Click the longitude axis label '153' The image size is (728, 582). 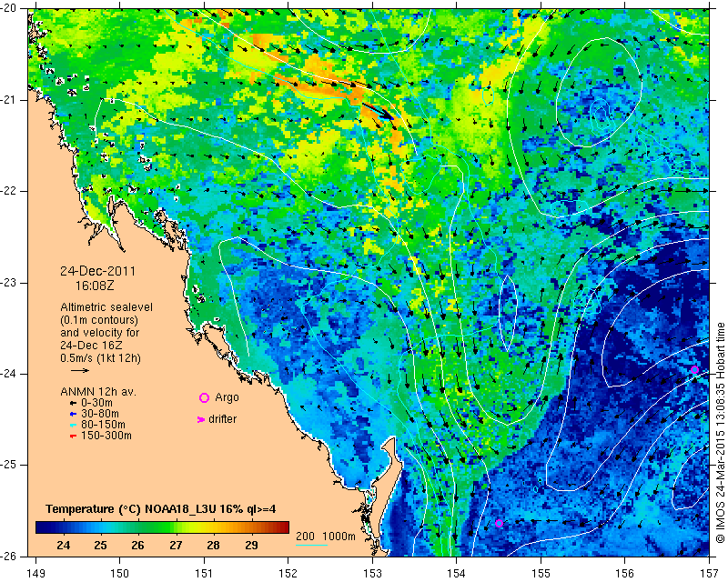pyautogui.click(x=372, y=573)
